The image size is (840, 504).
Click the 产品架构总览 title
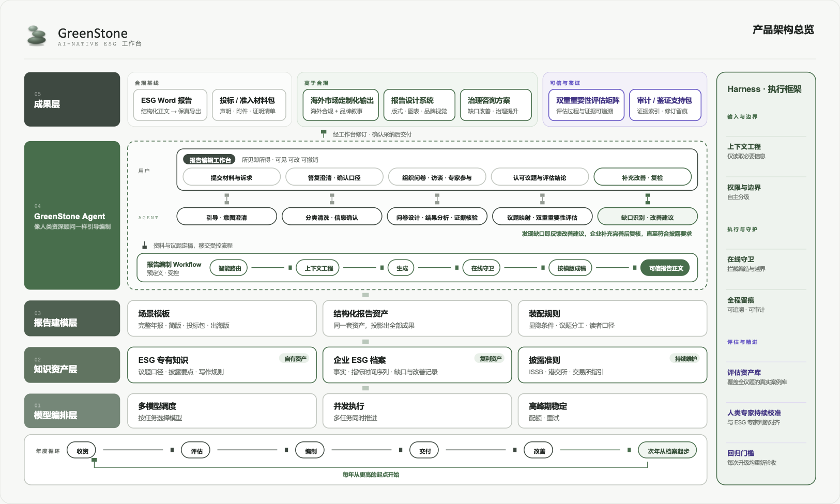click(x=783, y=30)
